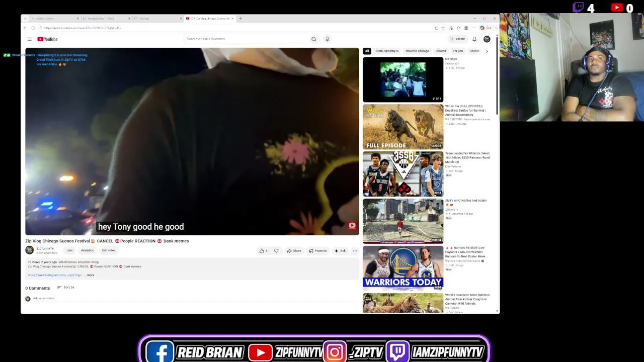Reload the page in the browser
This screenshot has height=362, width=644.
[x=33, y=28]
